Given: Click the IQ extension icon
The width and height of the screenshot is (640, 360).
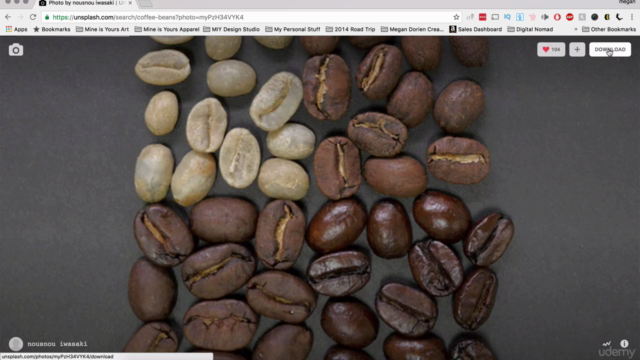Looking at the screenshot, I should (x=507, y=17).
